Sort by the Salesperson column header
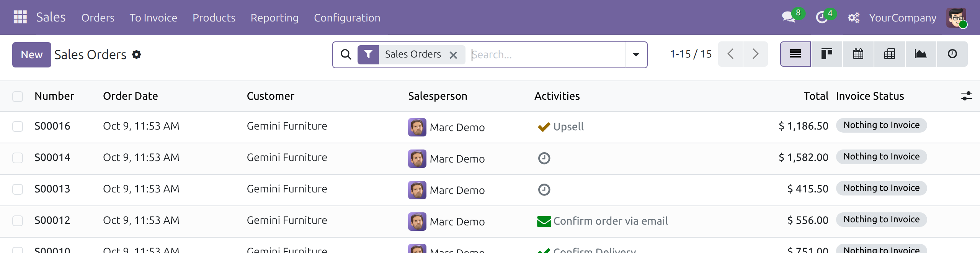Image resolution: width=980 pixels, height=253 pixels. (438, 96)
